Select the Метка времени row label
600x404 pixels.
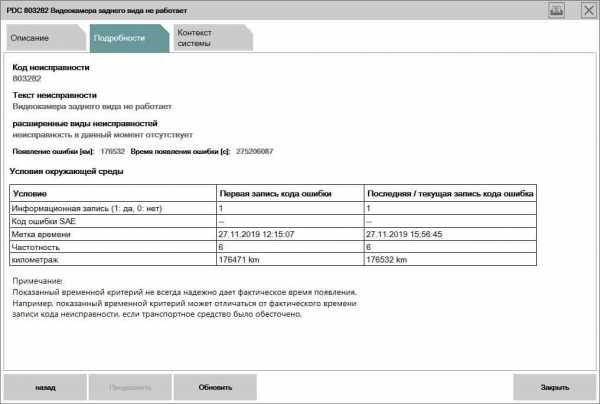pos(37,234)
